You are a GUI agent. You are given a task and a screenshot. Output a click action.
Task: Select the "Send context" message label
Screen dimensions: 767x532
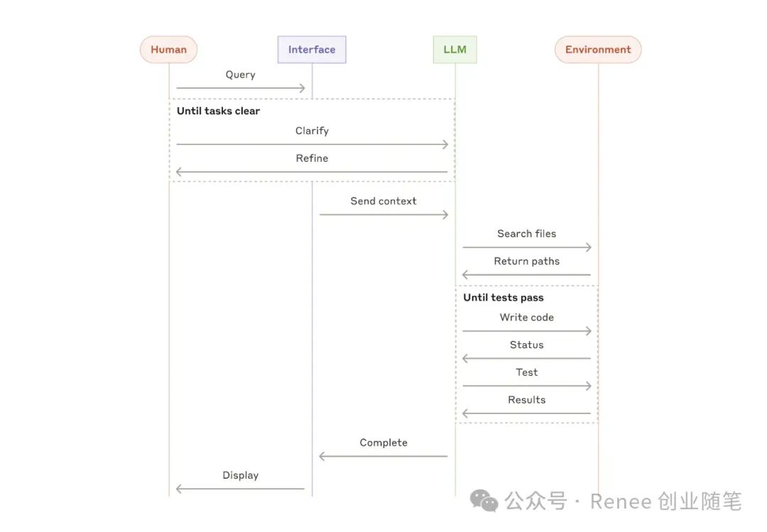pos(383,201)
